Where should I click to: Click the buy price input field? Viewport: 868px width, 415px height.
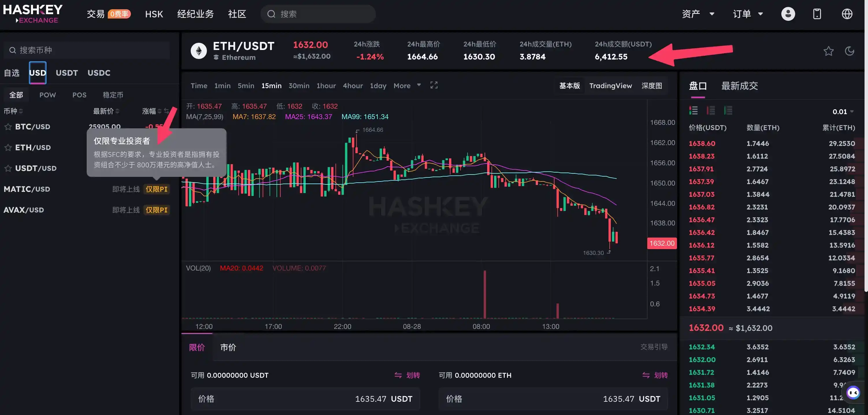(x=305, y=399)
